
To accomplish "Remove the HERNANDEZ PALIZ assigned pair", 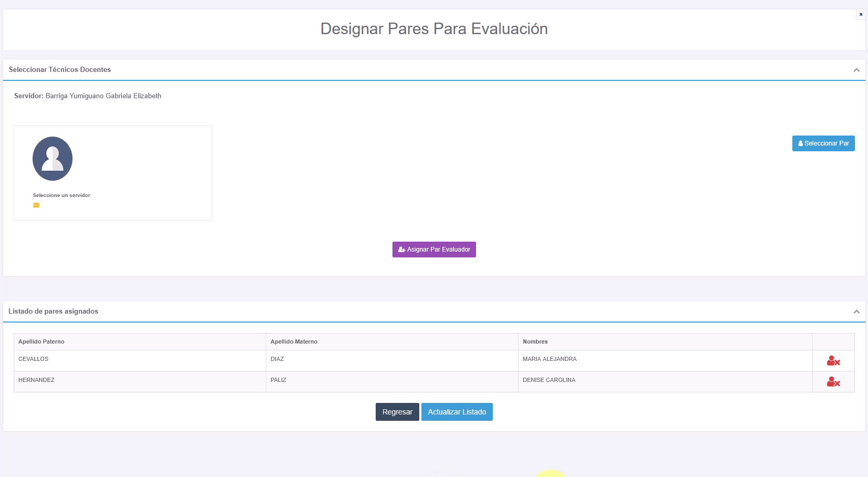I will tap(833, 382).
